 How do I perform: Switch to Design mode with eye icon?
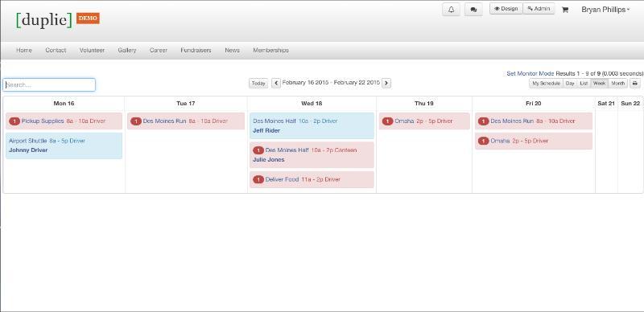tap(506, 9)
